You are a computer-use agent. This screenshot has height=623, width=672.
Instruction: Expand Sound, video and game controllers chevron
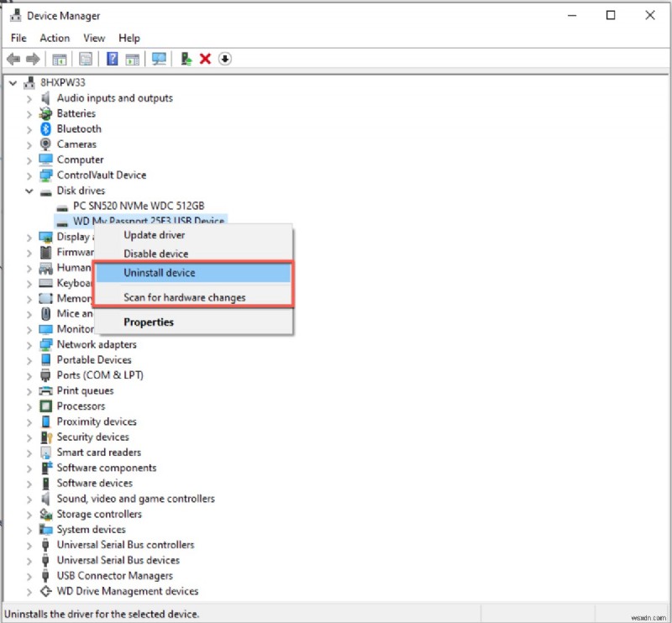tap(29, 499)
